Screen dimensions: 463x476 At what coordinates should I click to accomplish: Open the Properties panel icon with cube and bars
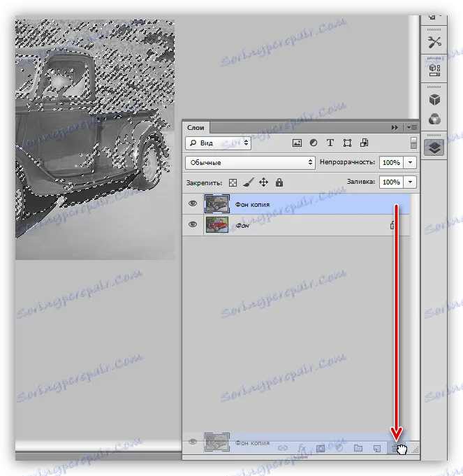point(434,70)
